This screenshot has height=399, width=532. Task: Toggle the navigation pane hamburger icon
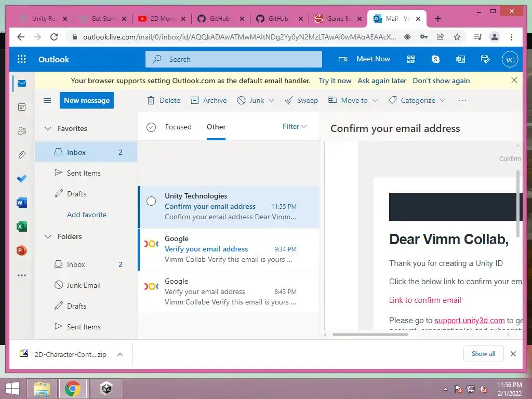[x=47, y=100]
